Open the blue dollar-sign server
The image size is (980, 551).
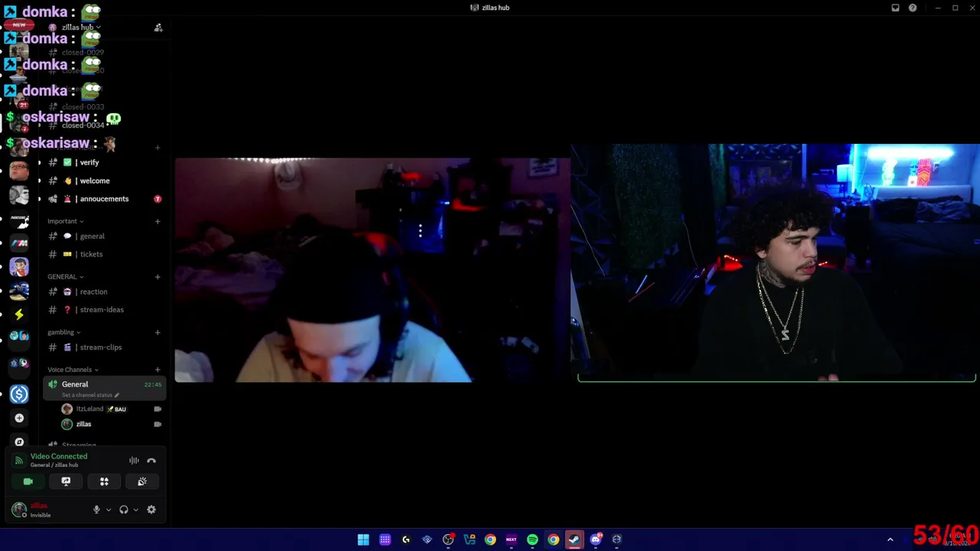[x=19, y=394]
